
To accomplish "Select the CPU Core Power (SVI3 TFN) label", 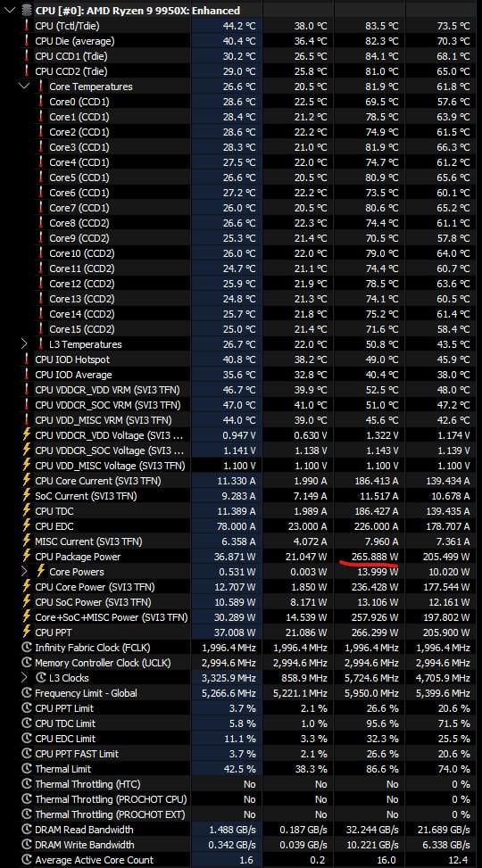I will pos(95,587).
